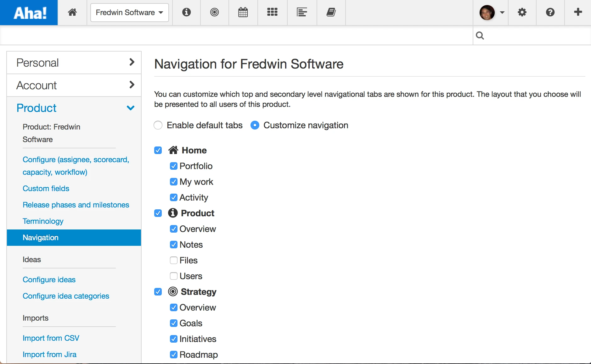Click the 'Imports' sidebar section label

pyautogui.click(x=36, y=318)
